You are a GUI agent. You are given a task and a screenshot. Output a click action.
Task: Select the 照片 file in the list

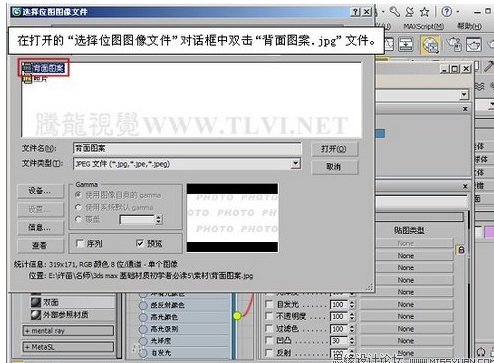coord(36,79)
